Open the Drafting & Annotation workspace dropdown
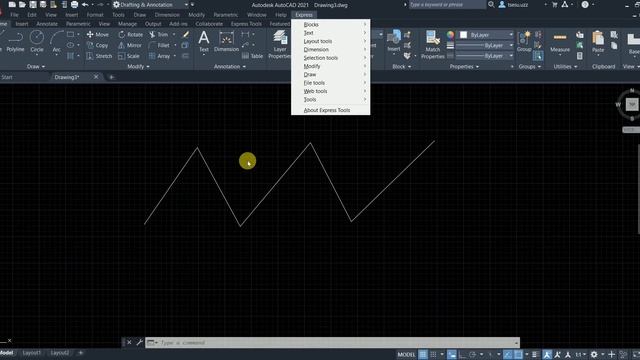The image size is (640, 360). click(150, 4)
